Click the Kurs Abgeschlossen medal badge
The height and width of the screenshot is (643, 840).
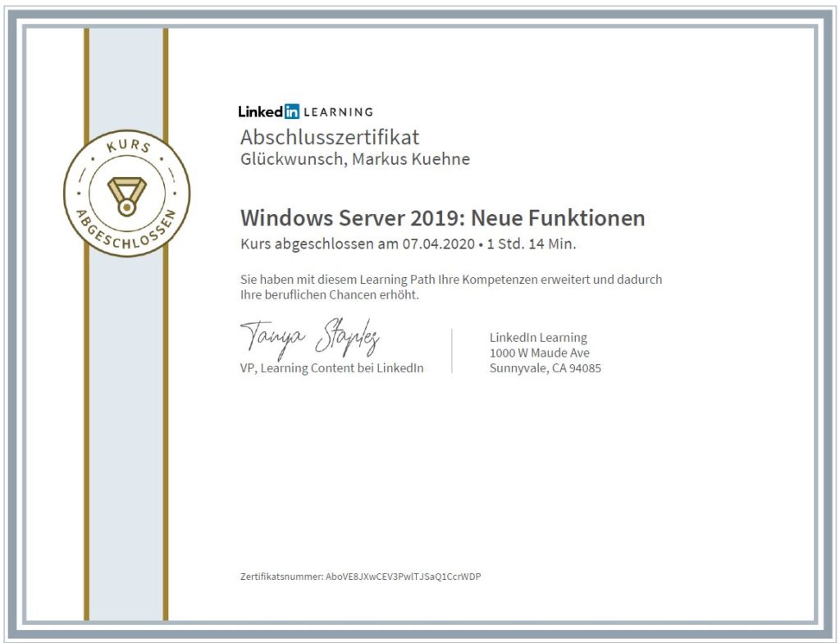126,193
